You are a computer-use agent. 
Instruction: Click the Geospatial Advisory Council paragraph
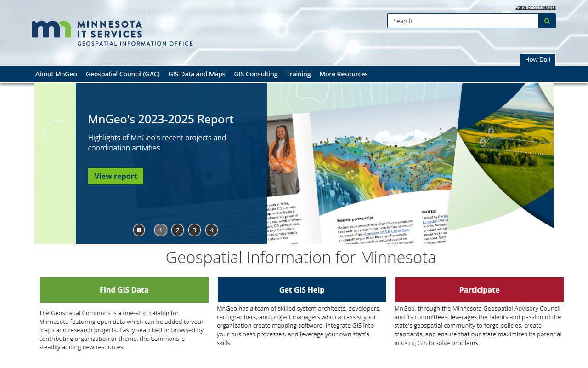(478, 326)
